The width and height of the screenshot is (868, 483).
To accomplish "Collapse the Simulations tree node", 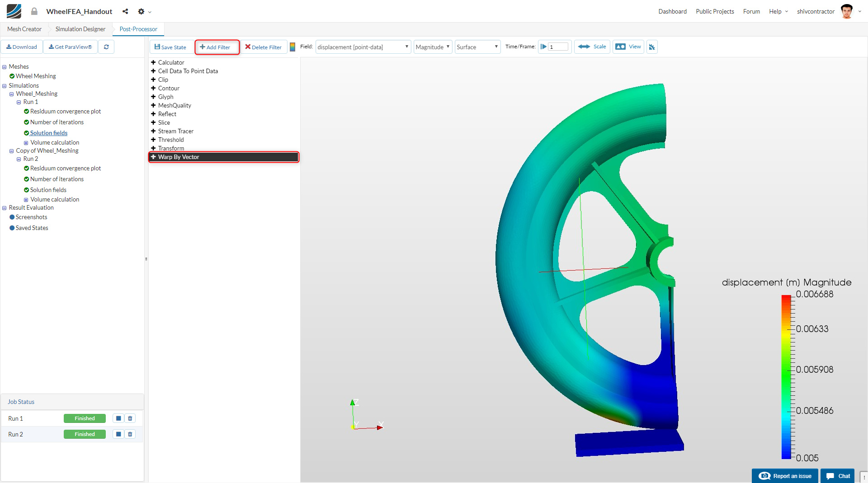I will [5, 86].
